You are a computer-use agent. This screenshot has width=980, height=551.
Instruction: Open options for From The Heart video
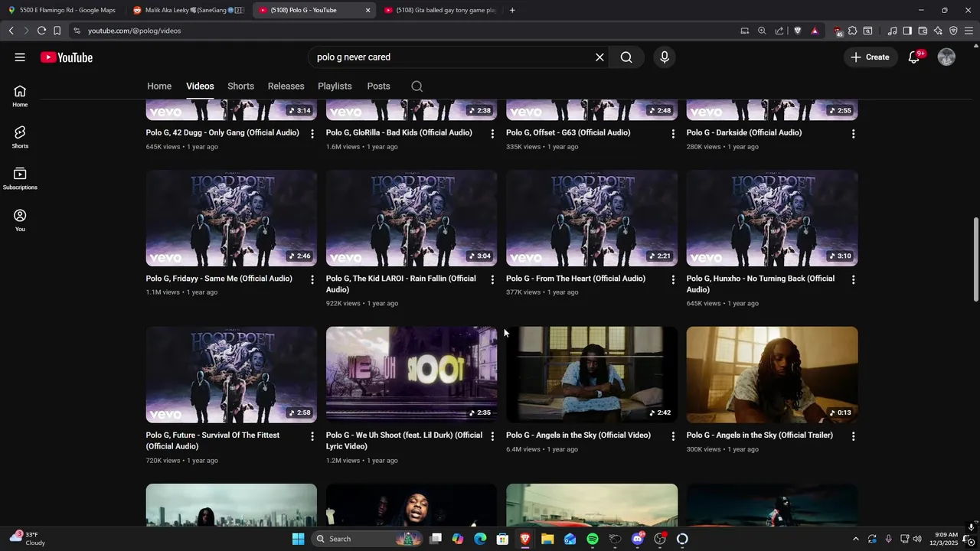point(673,280)
